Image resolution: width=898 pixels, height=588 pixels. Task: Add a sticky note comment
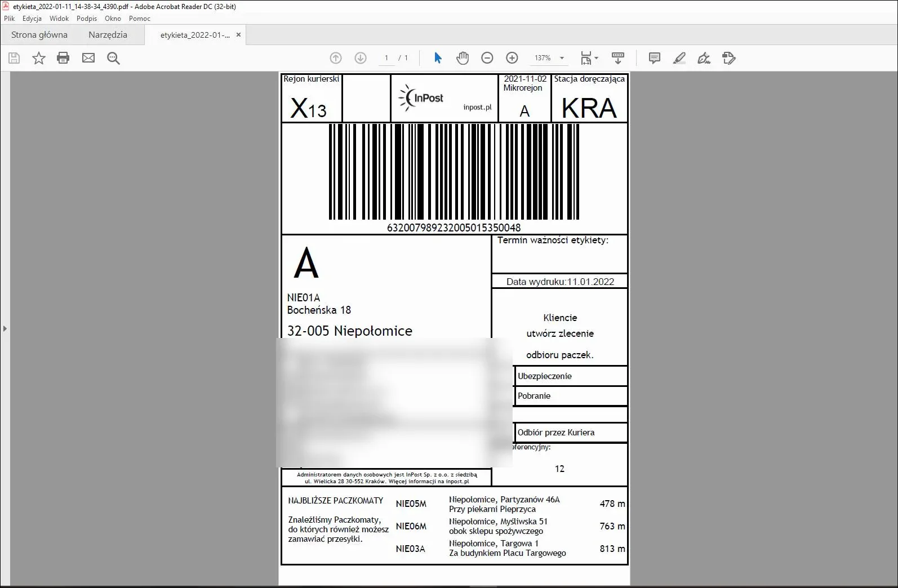pos(655,58)
